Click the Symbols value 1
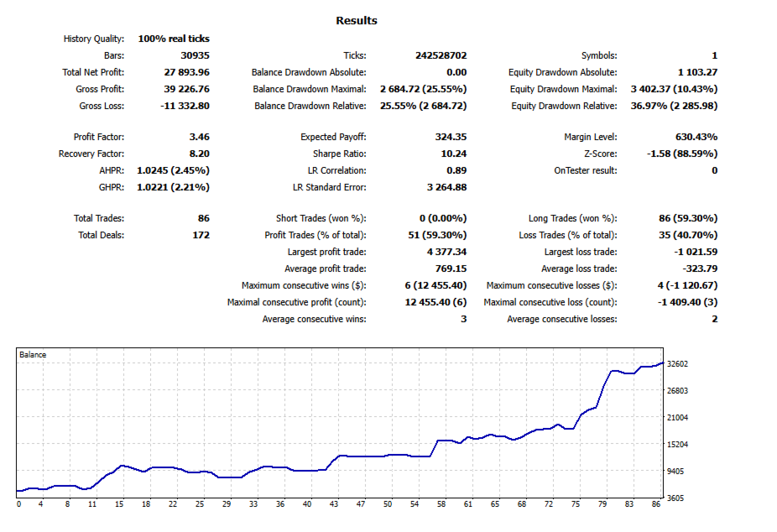 coord(715,55)
